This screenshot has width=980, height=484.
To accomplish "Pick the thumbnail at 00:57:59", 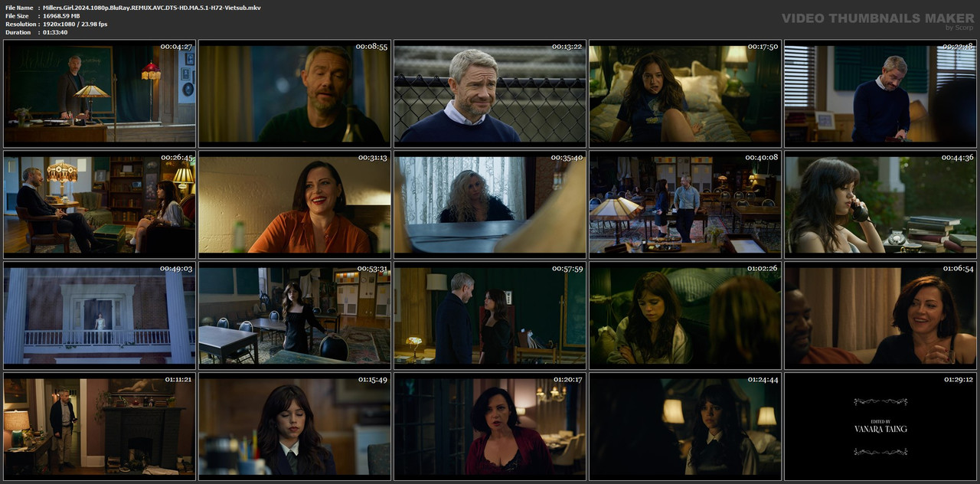I will tap(490, 315).
